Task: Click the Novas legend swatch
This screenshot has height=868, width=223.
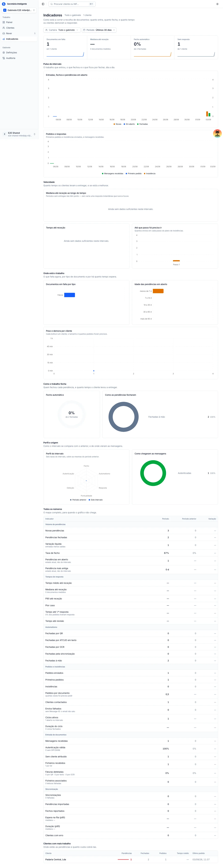Action: click(x=114, y=124)
